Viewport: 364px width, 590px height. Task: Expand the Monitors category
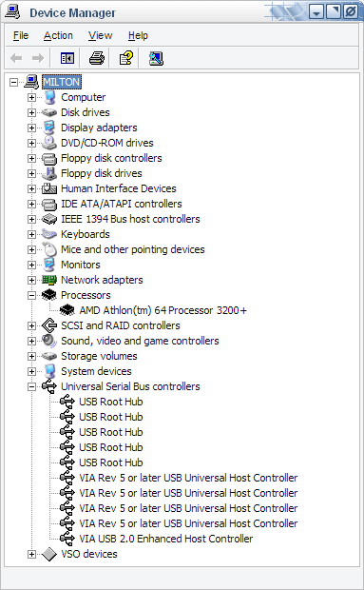tap(32, 265)
